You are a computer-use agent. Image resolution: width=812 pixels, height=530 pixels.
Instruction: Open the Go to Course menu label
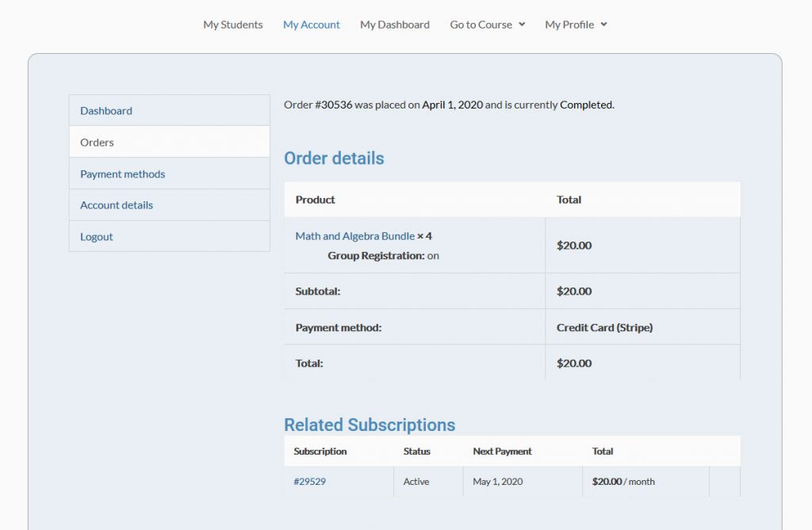click(x=481, y=25)
